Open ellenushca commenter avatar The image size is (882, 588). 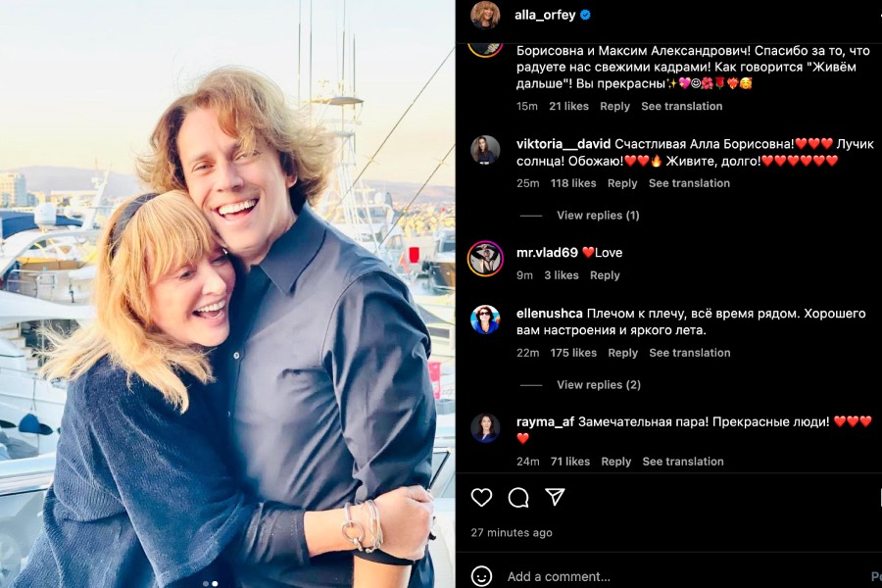pos(485,319)
